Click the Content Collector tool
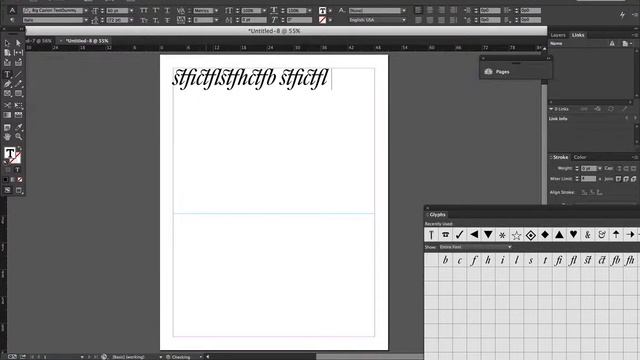640x360 pixels. pyautogui.click(x=7, y=62)
